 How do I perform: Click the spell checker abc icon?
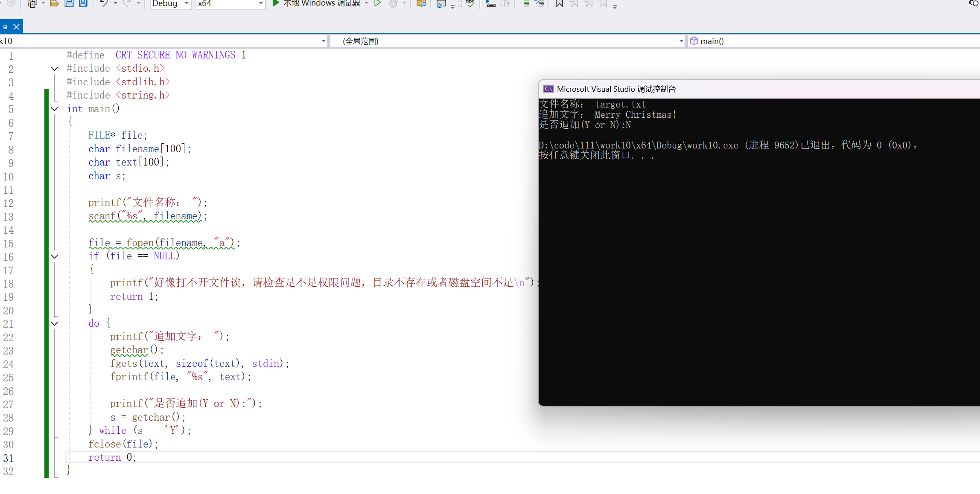click(x=470, y=3)
